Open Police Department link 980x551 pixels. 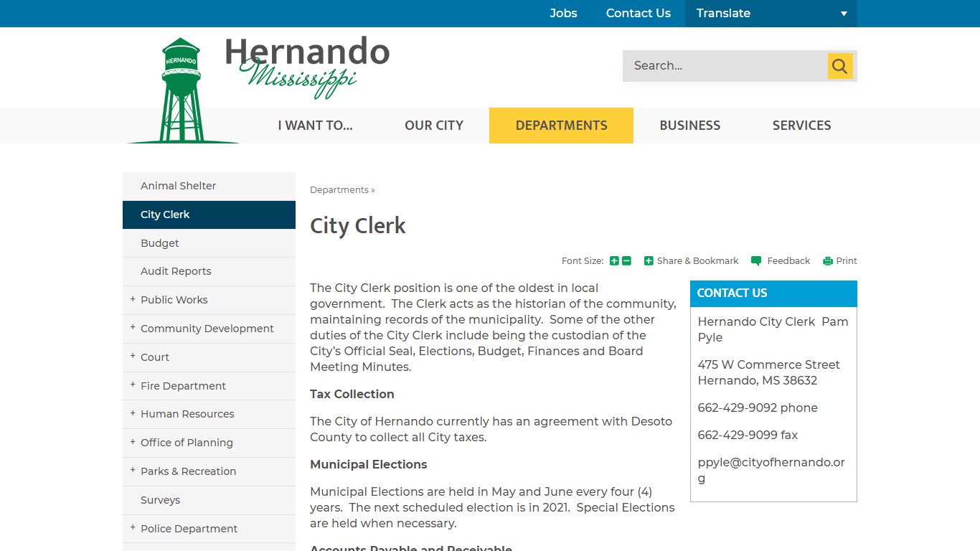tap(189, 529)
